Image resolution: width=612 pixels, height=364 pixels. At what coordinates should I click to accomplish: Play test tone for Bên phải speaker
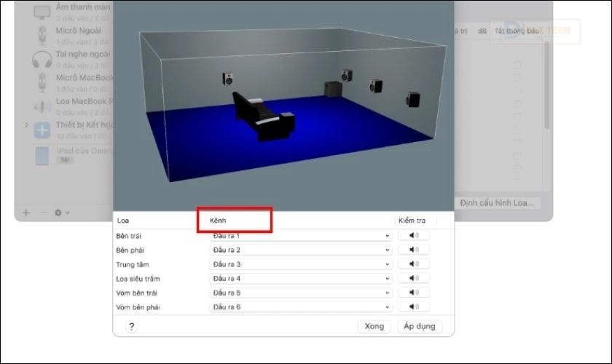coord(414,250)
